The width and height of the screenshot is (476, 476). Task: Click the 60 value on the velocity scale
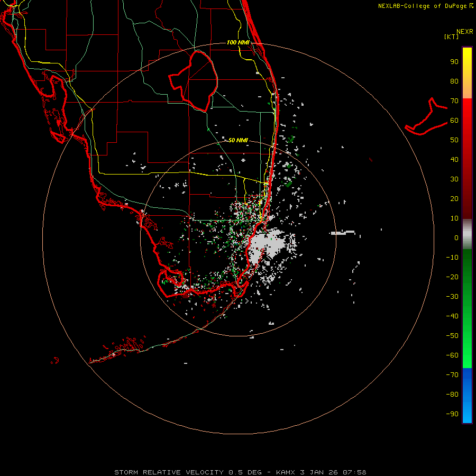(454, 121)
